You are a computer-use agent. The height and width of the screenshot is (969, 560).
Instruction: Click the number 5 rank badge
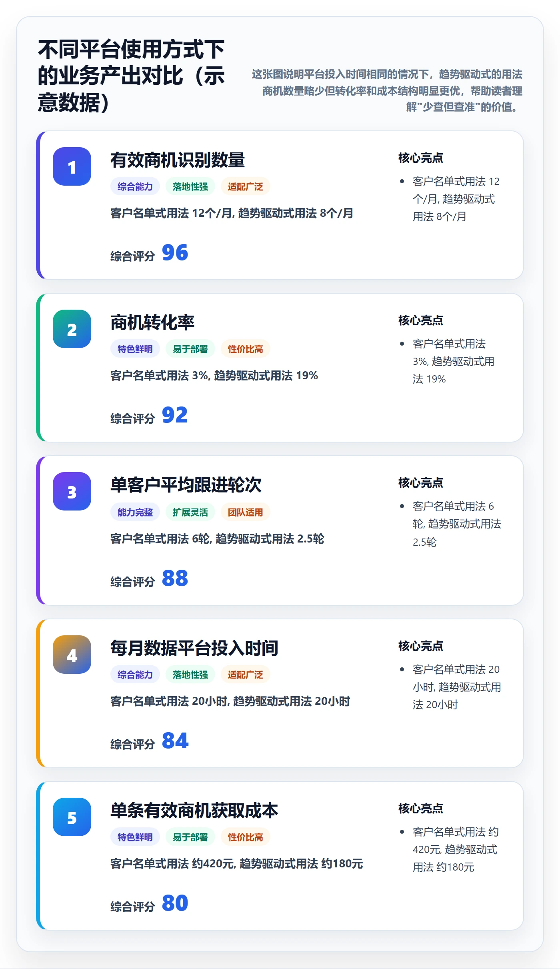[72, 817]
